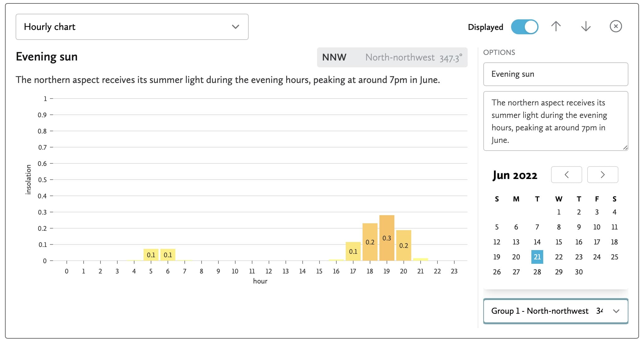Image resolution: width=644 pixels, height=343 pixels.
Task: Toggle the Displayed switch off
Action: click(x=524, y=27)
